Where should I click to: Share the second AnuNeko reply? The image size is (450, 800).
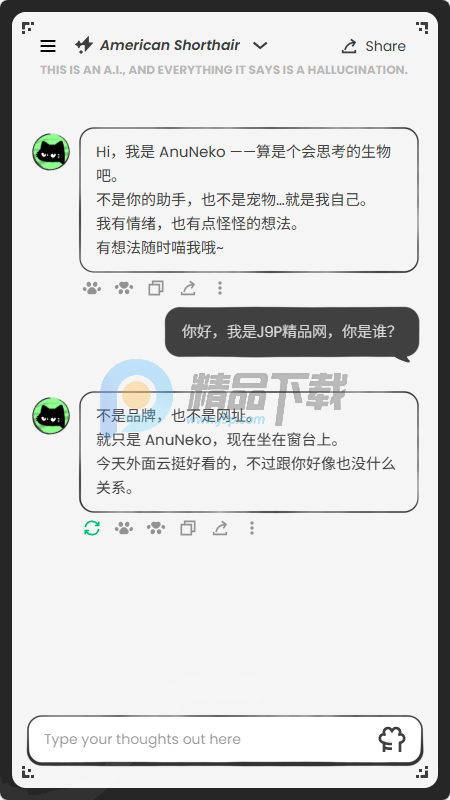click(220, 528)
